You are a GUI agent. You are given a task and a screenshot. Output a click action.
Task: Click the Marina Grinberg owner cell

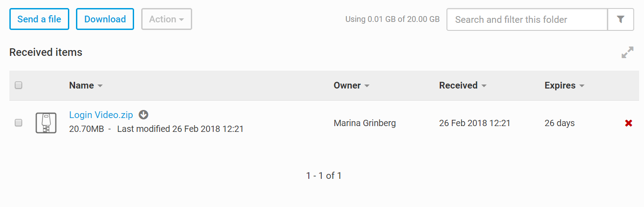[365, 123]
